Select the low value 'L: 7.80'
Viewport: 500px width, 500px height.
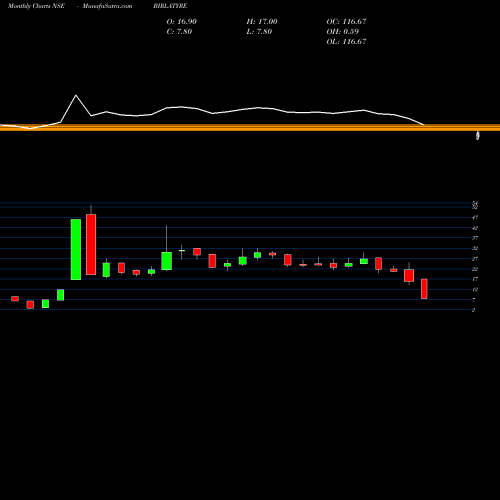click(259, 31)
